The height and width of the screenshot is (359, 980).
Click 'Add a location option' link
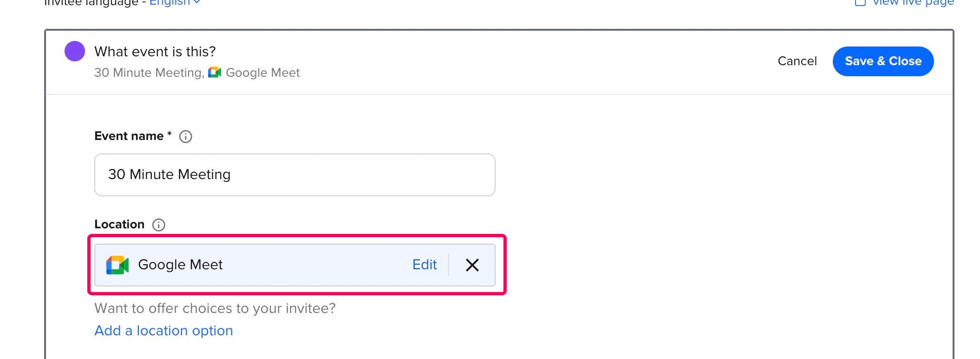163,331
